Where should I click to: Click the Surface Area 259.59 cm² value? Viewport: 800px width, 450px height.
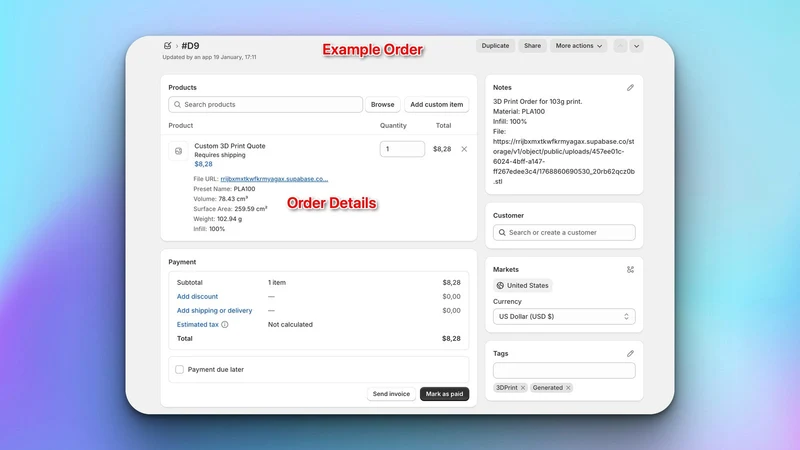coord(251,209)
